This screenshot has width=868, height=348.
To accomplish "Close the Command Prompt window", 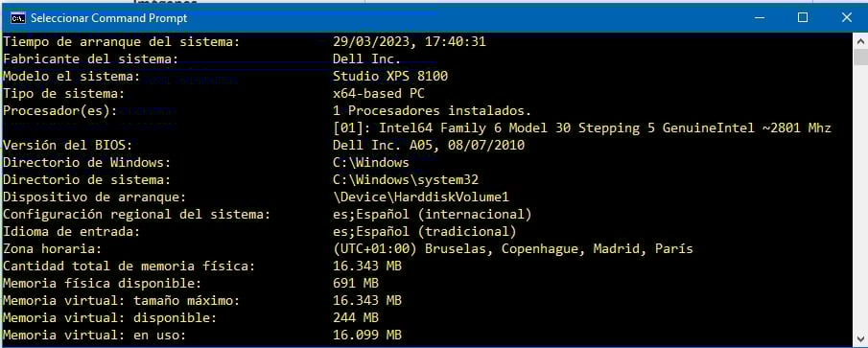I will click(846, 18).
